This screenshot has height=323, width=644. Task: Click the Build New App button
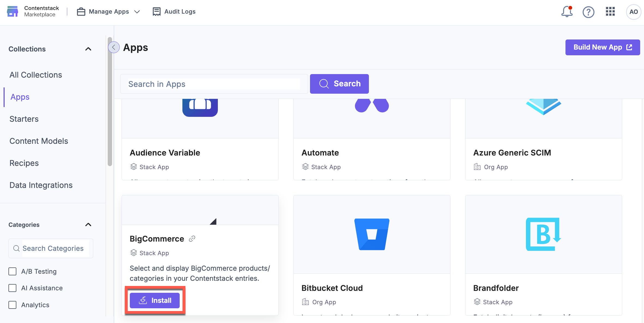[x=603, y=47]
